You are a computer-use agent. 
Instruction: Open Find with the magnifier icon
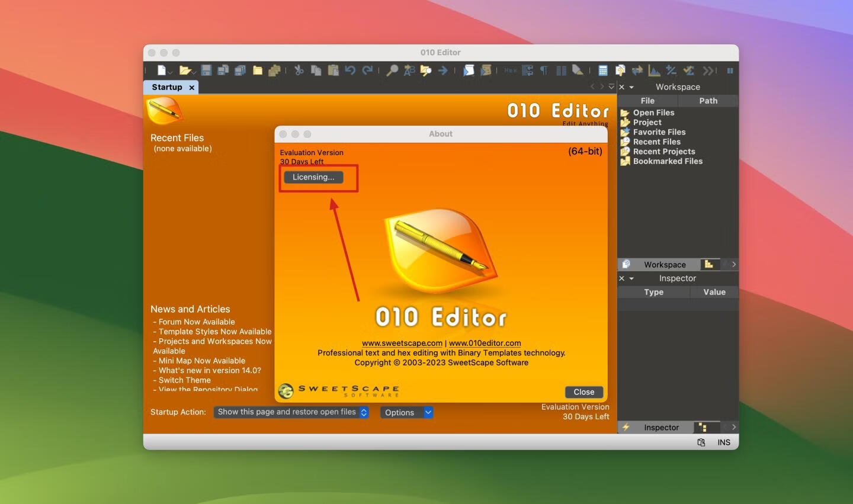click(x=392, y=70)
